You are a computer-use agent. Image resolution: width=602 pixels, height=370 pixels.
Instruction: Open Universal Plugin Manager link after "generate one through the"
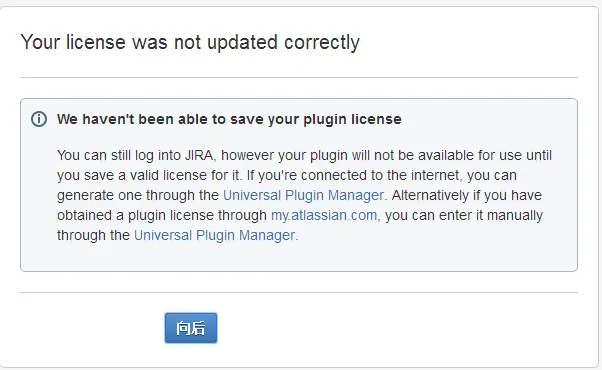tap(303, 195)
